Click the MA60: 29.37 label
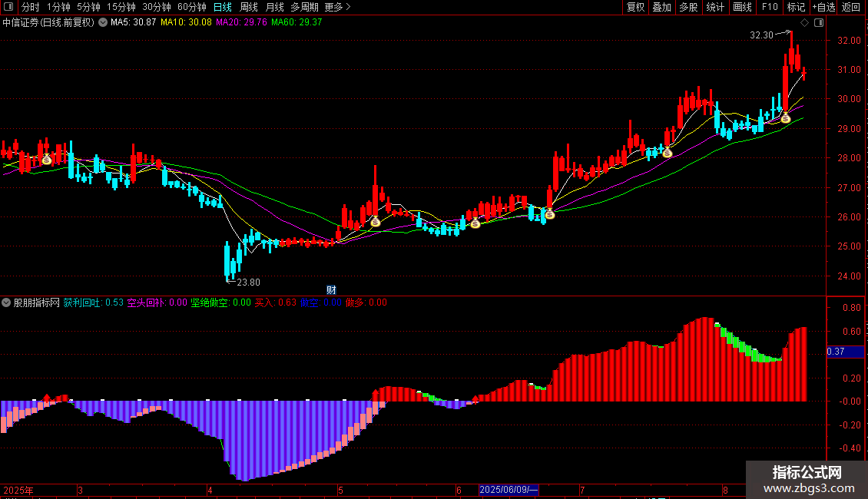The width and height of the screenshot is (868, 499). pyautogui.click(x=297, y=23)
